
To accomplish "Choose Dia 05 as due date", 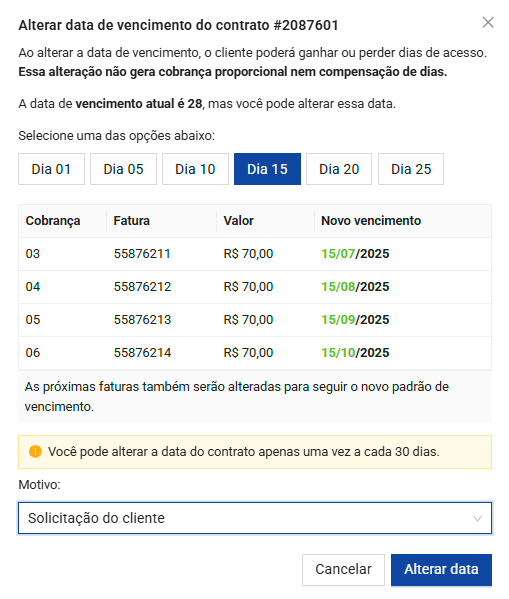I will tap(123, 169).
